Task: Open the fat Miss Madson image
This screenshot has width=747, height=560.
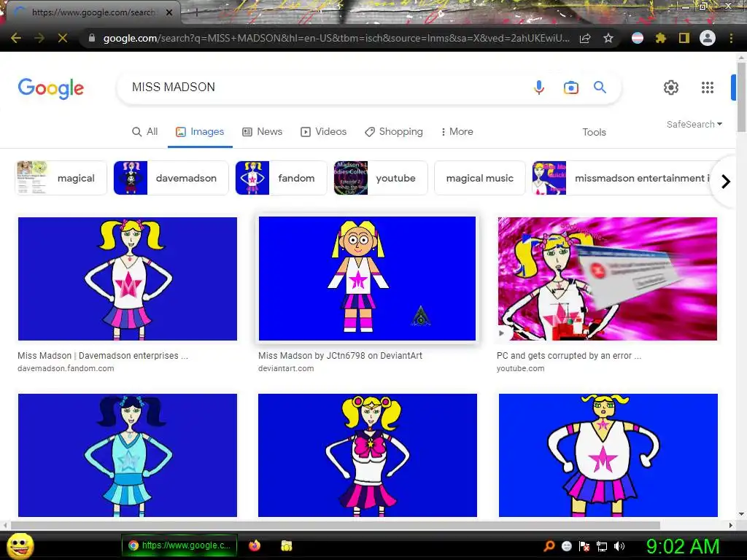Action: click(608, 455)
